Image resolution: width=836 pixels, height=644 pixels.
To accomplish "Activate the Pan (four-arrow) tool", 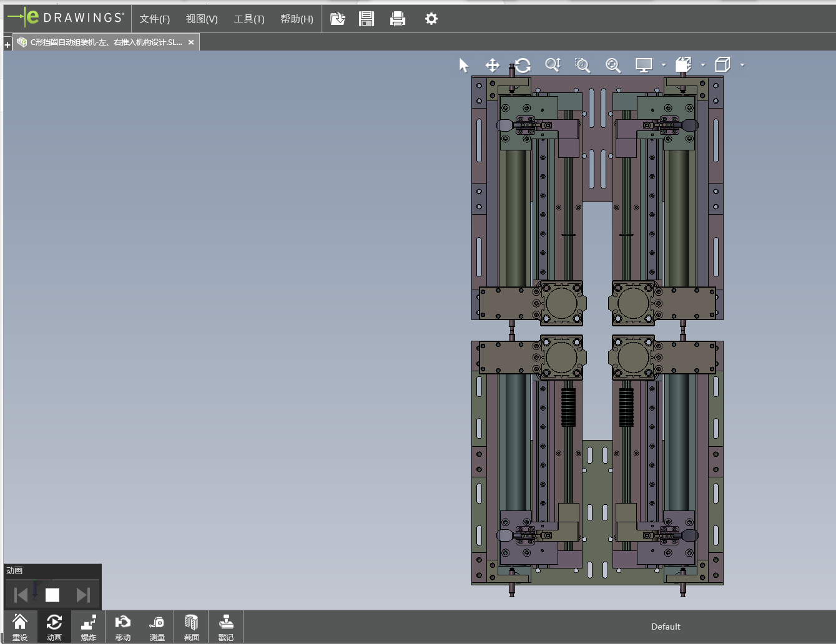I will click(493, 65).
